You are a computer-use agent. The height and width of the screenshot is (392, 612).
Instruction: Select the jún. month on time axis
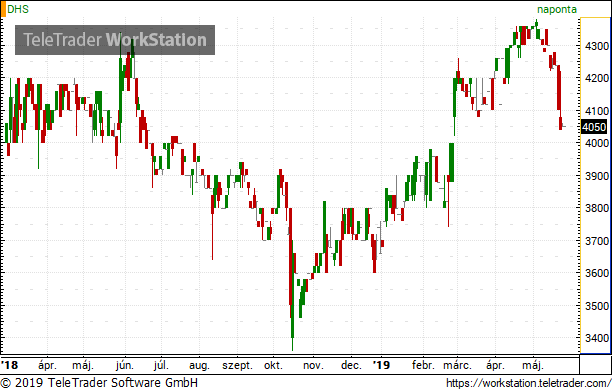(x=125, y=366)
